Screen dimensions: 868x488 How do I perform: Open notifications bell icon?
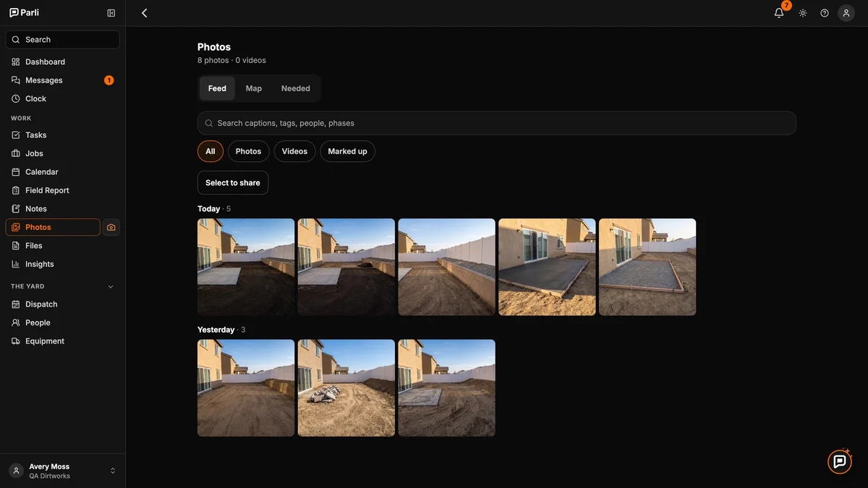click(x=779, y=13)
